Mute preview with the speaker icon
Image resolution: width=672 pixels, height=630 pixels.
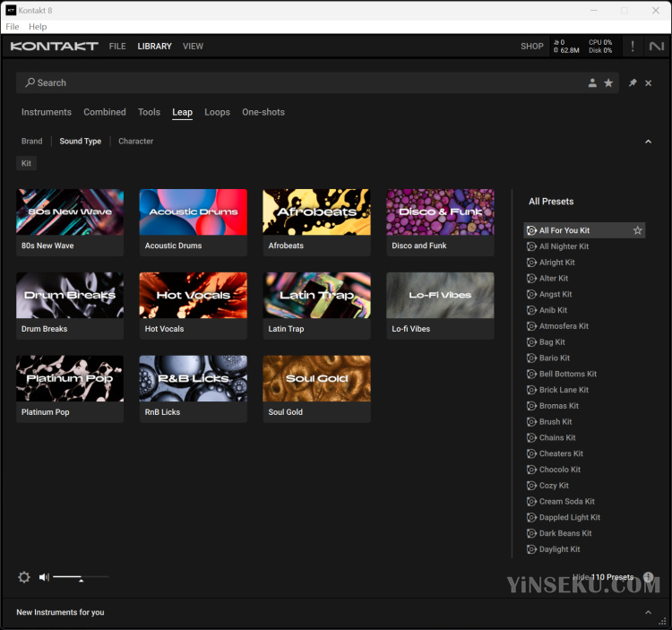coord(44,577)
